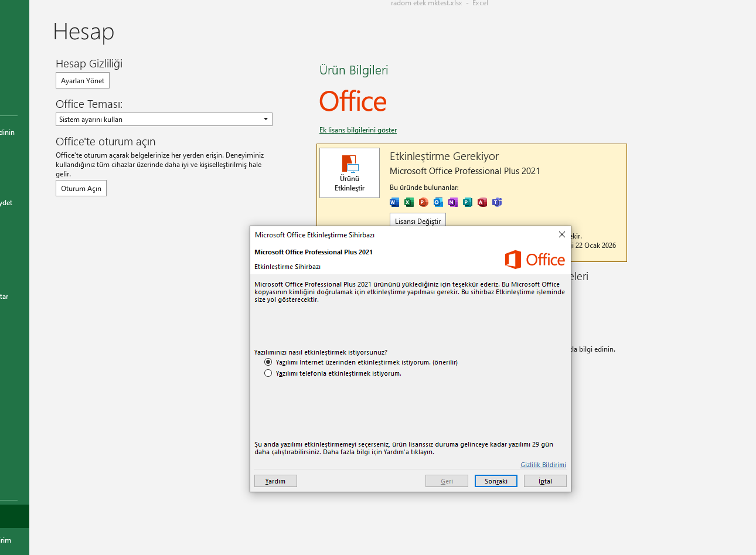Image resolution: width=756 pixels, height=555 pixels.
Task: Cancel the wizard with İptal
Action: click(x=545, y=481)
